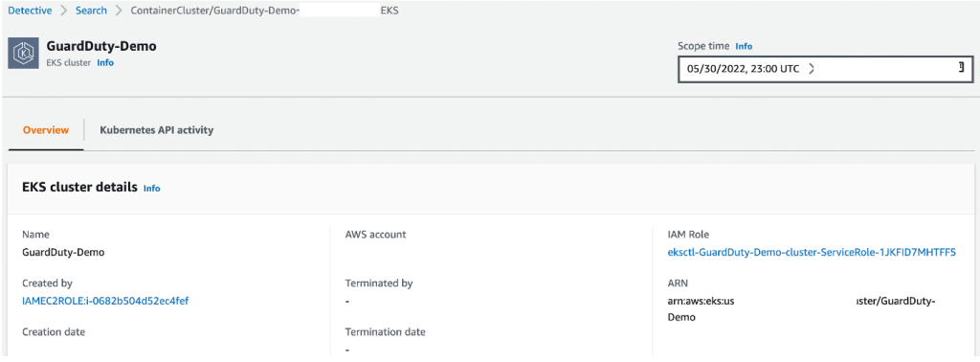Click the GuardDuty-Demo page heading

[101, 47]
